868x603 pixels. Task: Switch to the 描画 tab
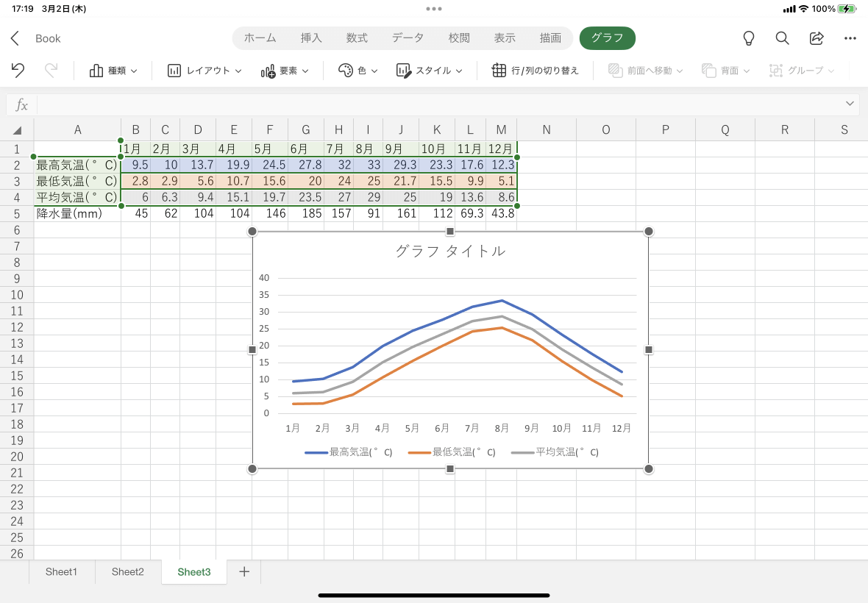pos(550,38)
